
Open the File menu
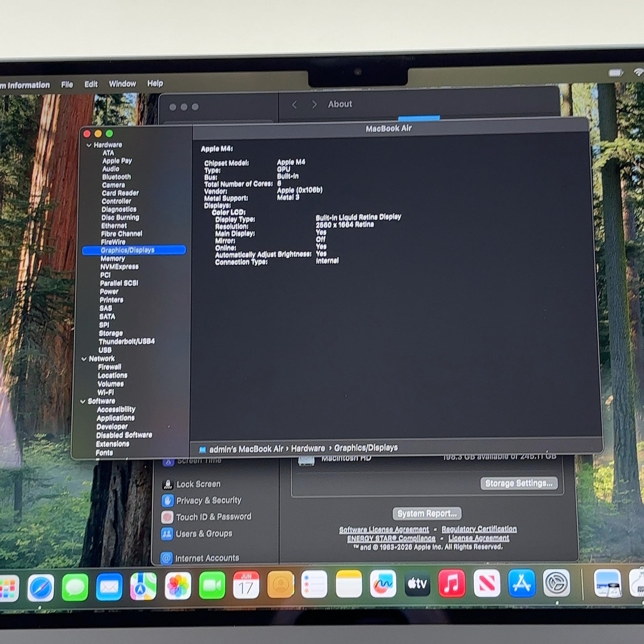[x=67, y=84]
